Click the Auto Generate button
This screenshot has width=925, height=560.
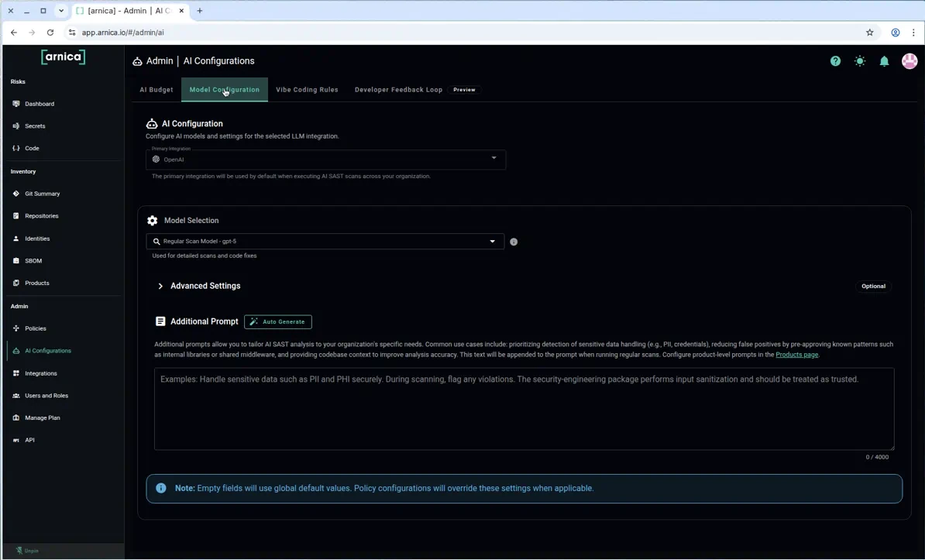tap(278, 321)
